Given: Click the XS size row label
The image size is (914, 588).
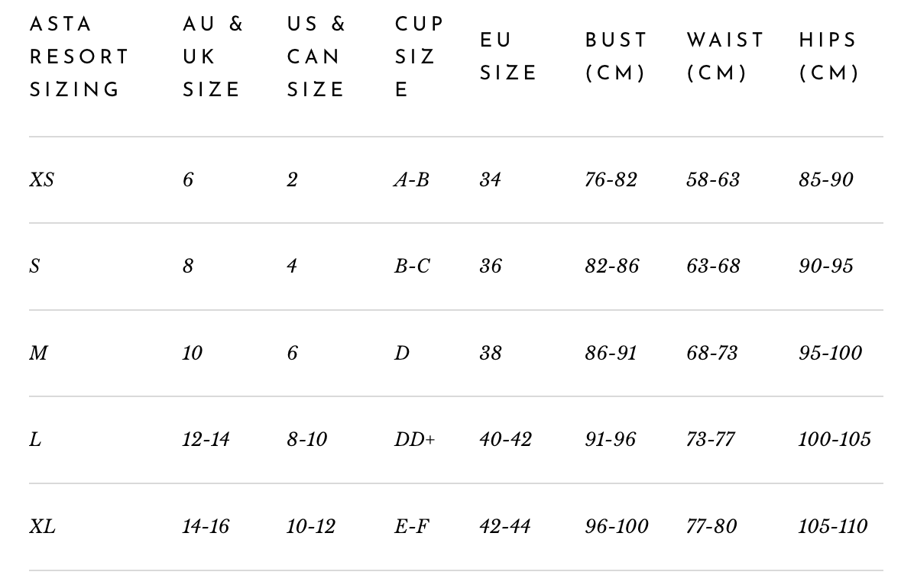Looking at the screenshot, I should pyautogui.click(x=42, y=180).
